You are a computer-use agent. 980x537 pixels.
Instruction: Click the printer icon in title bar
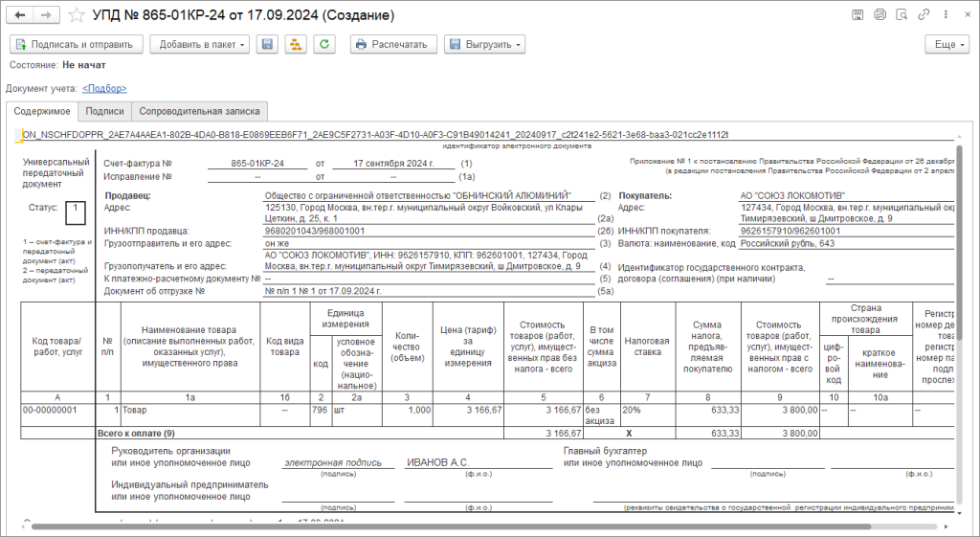880,14
